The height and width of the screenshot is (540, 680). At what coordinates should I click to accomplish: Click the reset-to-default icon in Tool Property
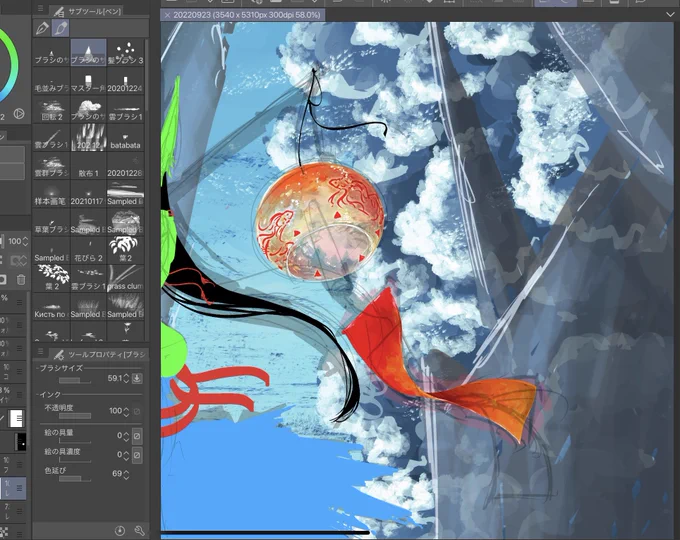pos(120,530)
